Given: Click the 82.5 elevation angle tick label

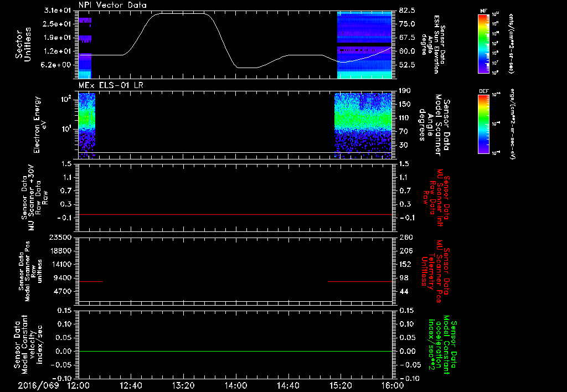Looking at the screenshot, I should [407, 10].
